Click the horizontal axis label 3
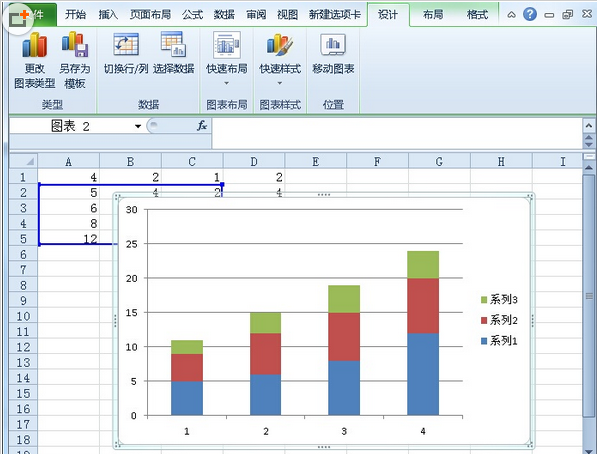The width and height of the screenshot is (597, 454). click(x=344, y=431)
